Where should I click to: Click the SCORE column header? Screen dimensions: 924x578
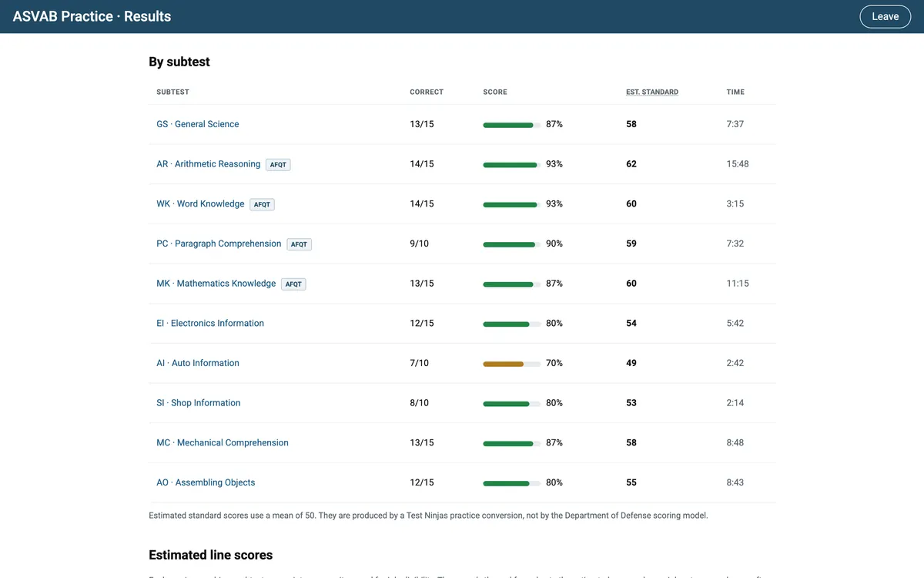495,92
